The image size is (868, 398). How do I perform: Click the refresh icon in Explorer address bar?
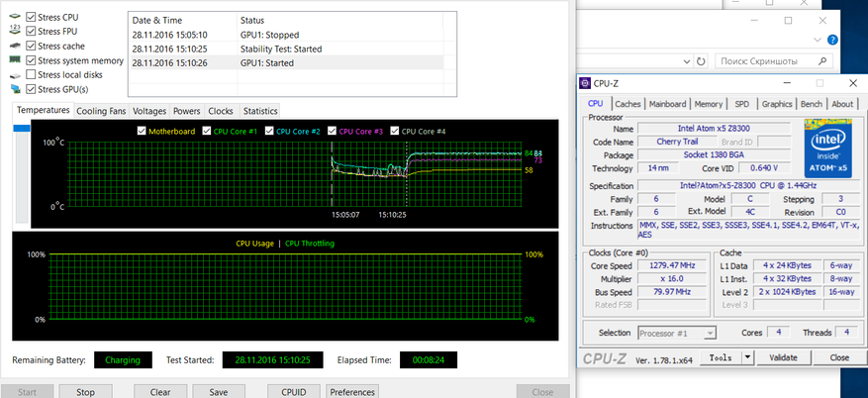click(x=701, y=61)
